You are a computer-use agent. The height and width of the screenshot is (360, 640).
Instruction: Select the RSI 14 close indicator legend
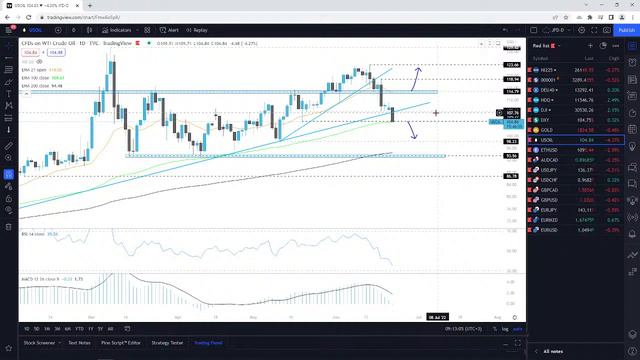pos(40,234)
